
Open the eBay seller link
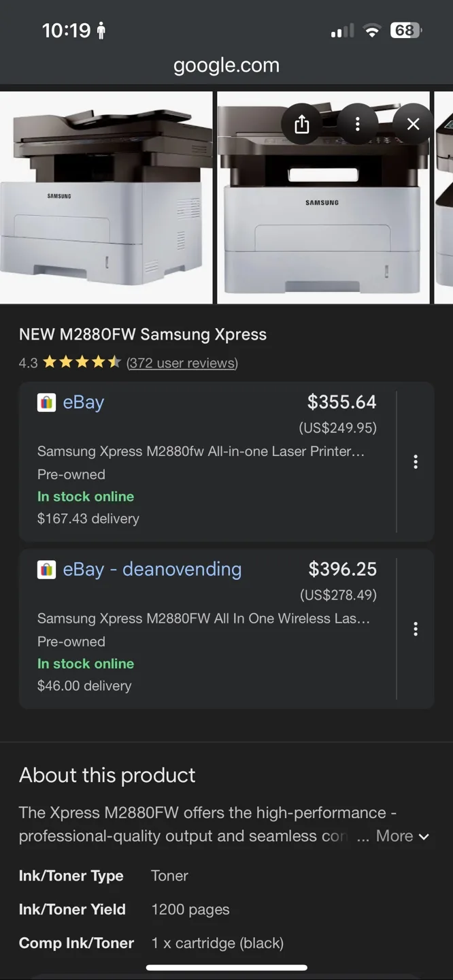point(84,402)
